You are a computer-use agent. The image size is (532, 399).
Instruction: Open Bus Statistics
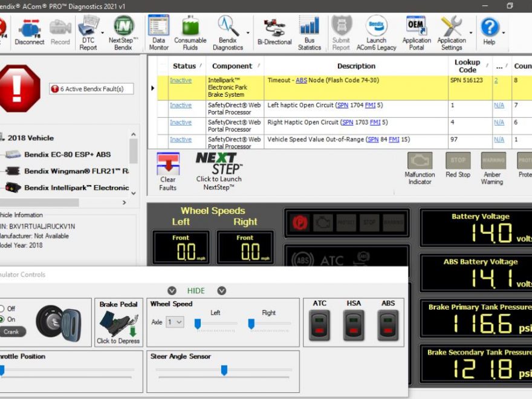[x=310, y=34]
